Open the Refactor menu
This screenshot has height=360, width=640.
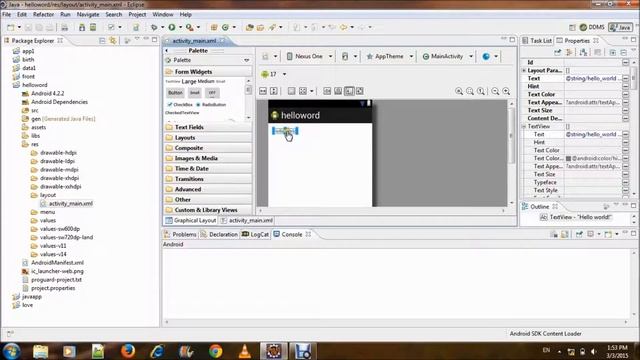click(x=43, y=14)
